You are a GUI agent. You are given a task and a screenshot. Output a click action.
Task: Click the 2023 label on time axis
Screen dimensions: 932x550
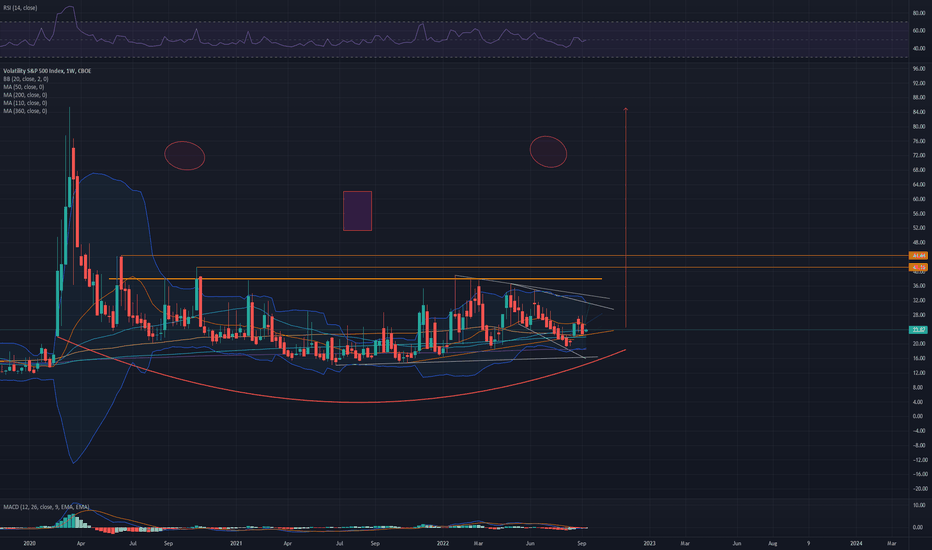click(x=650, y=543)
